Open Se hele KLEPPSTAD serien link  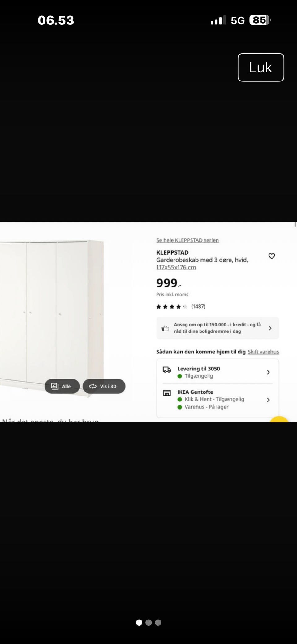tap(187, 240)
